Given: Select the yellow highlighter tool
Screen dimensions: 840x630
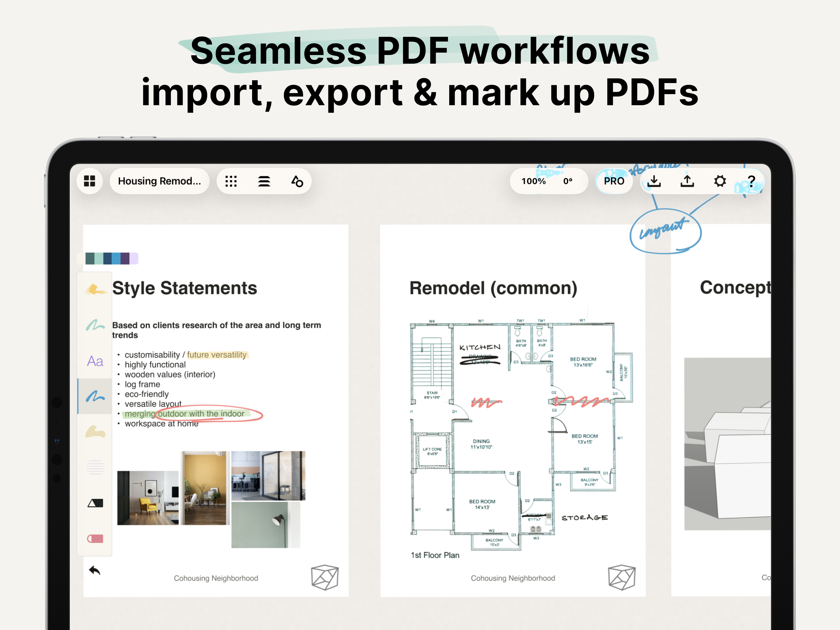Looking at the screenshot, I should (x=95, y=290).
